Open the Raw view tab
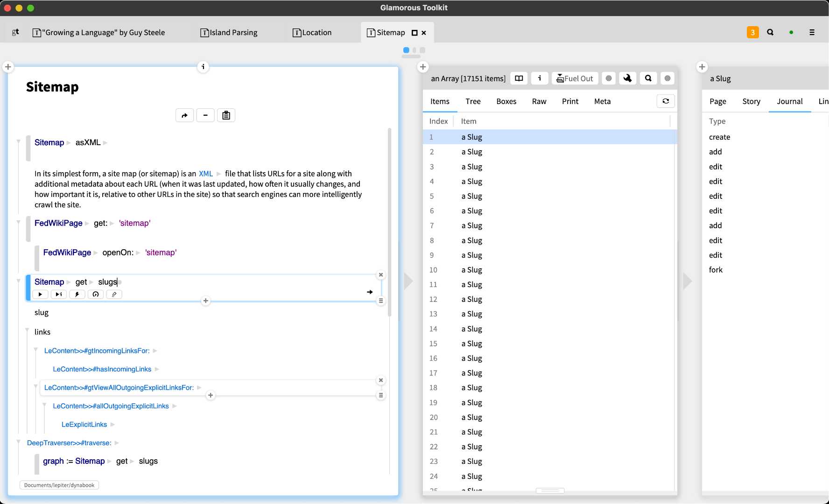This screenshot has width=829, height=504. pyautogui.click(x=539, y=101)
